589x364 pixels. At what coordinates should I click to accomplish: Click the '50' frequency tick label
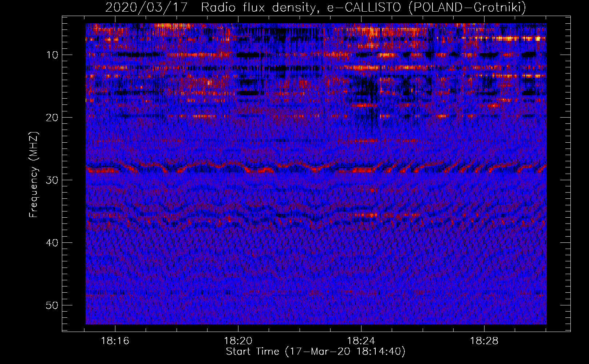pos(52,305)
